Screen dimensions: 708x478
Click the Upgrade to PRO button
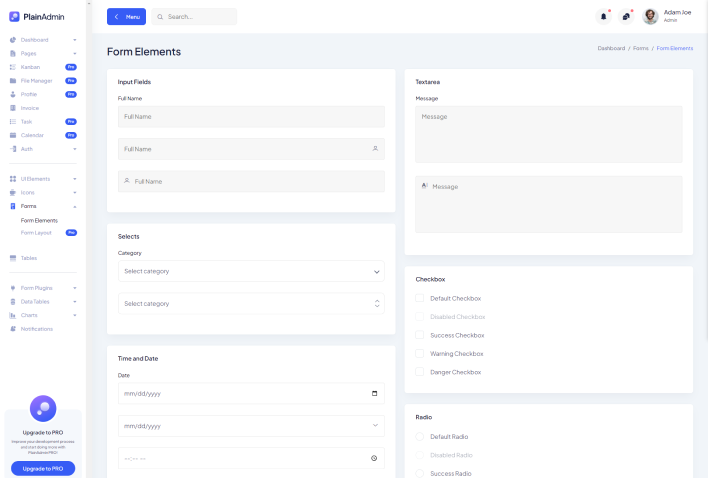point(43,468)
